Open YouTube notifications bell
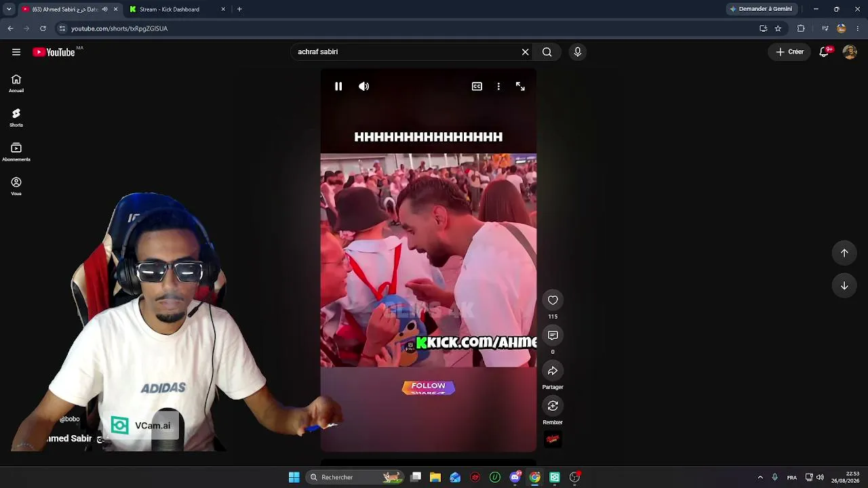 pos(825,52)
